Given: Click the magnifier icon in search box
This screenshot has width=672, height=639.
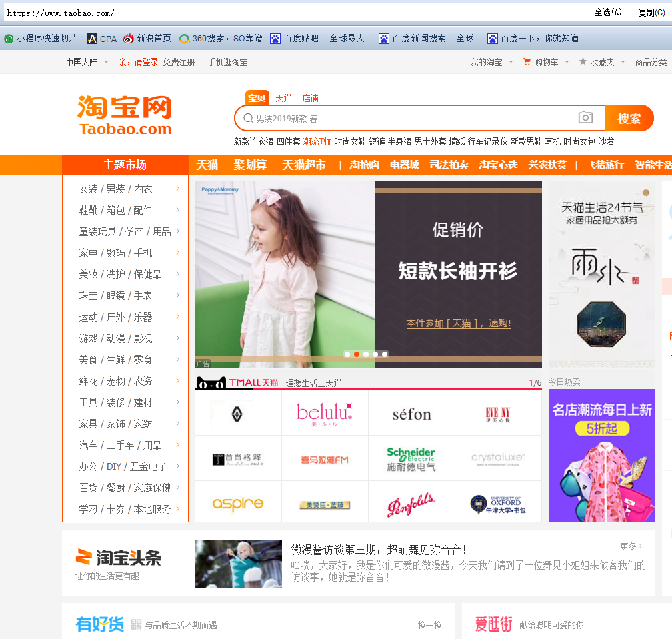Looking at the screenshot, I should click(x=248, y=118).
